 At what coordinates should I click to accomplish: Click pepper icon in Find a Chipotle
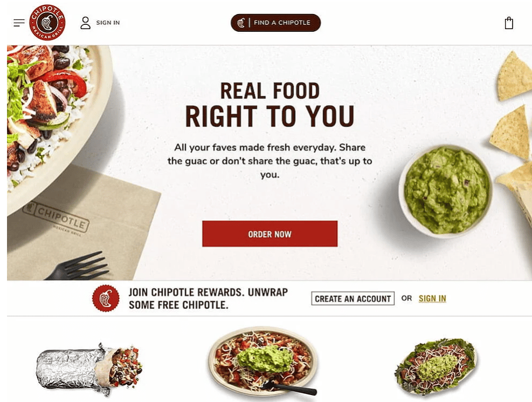tap(241, 23)
